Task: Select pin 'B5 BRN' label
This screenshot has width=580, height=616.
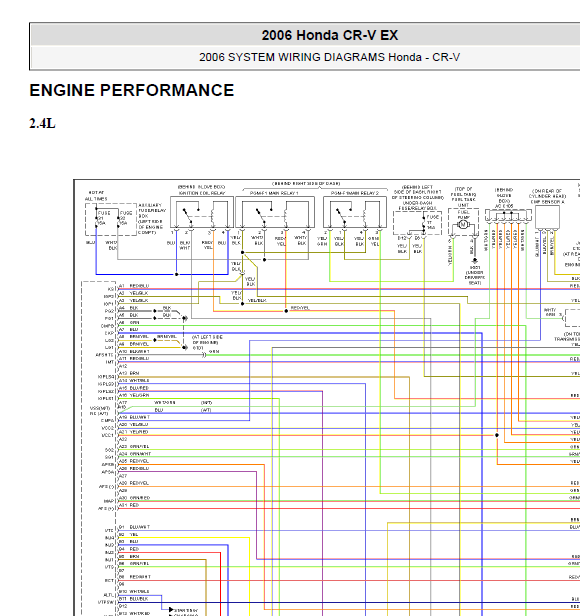Action: 129,557
